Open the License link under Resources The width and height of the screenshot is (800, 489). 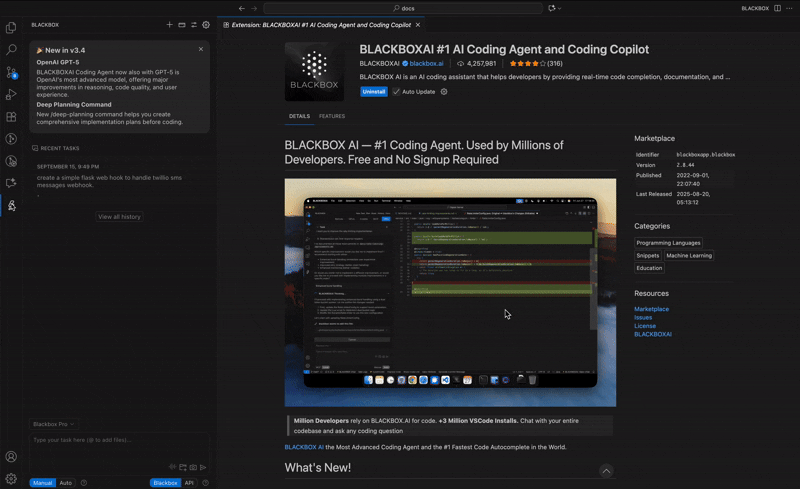pyautogui.click(x=645, y=326)
